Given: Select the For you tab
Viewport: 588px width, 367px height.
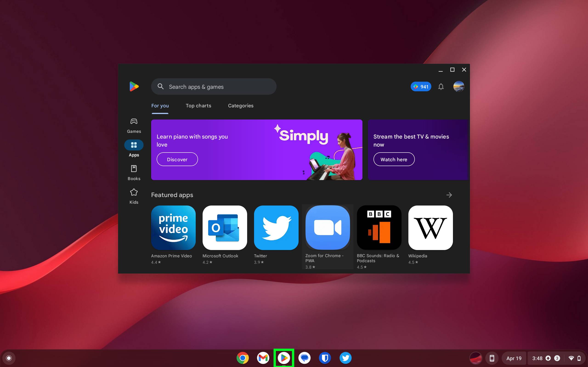Looking at the screenshot, I should coord(160,105).
